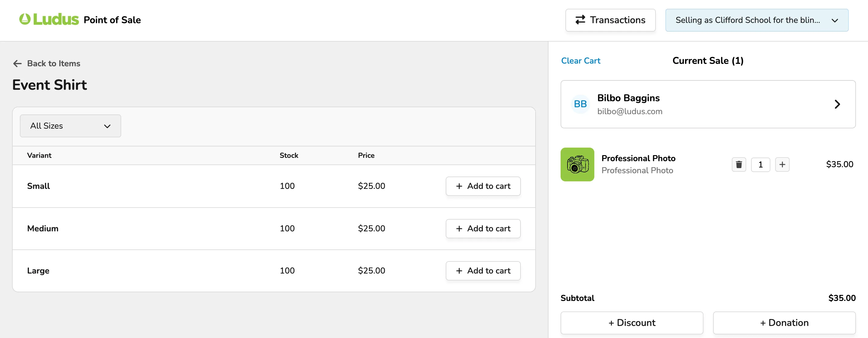Click the Professional Photo camera thumbnail
The width and height of the screenshot is (868, 338).
pyautogui.click(x=577, y=164)
